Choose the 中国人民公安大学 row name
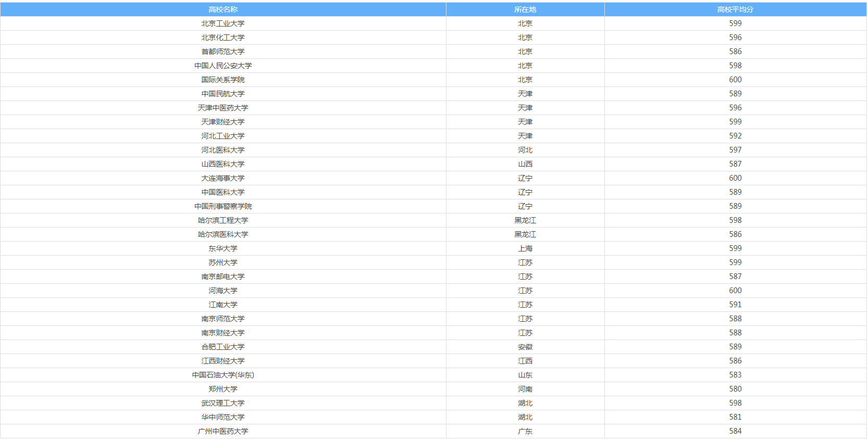The height and width of the screenshot is (440, 868). point(223,66)
